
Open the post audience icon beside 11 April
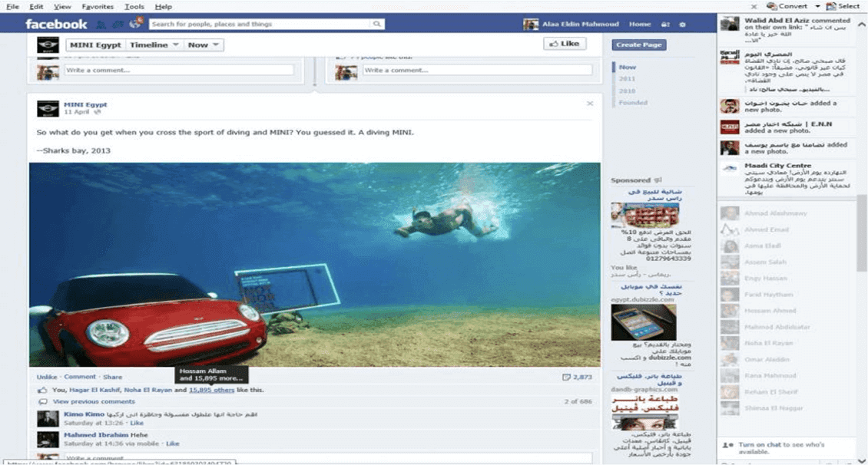click(x=98, y=112)
